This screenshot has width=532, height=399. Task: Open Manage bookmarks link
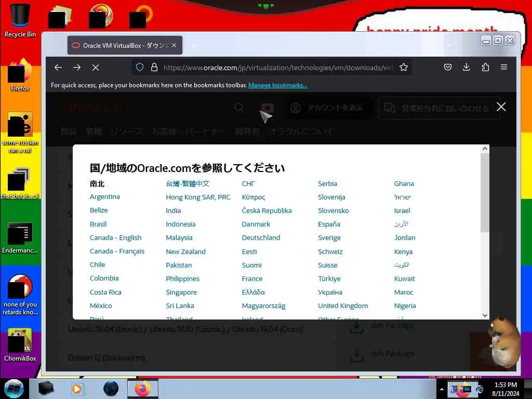tap(277, 85)
